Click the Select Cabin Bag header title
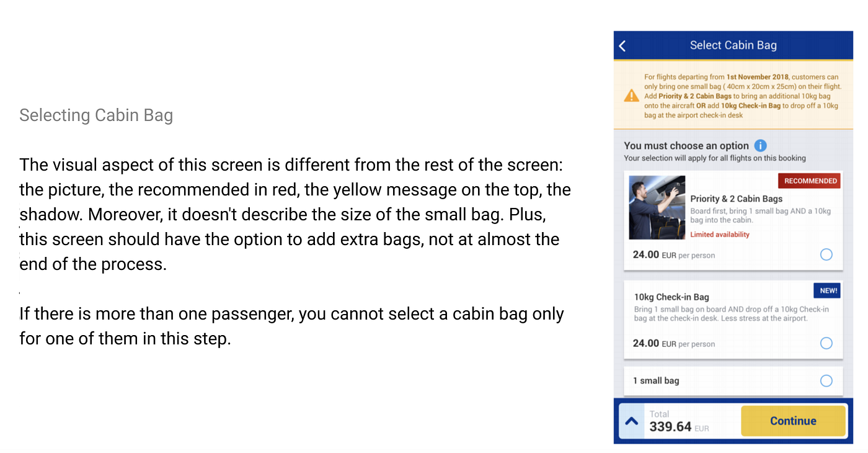 tap(733, 45)
